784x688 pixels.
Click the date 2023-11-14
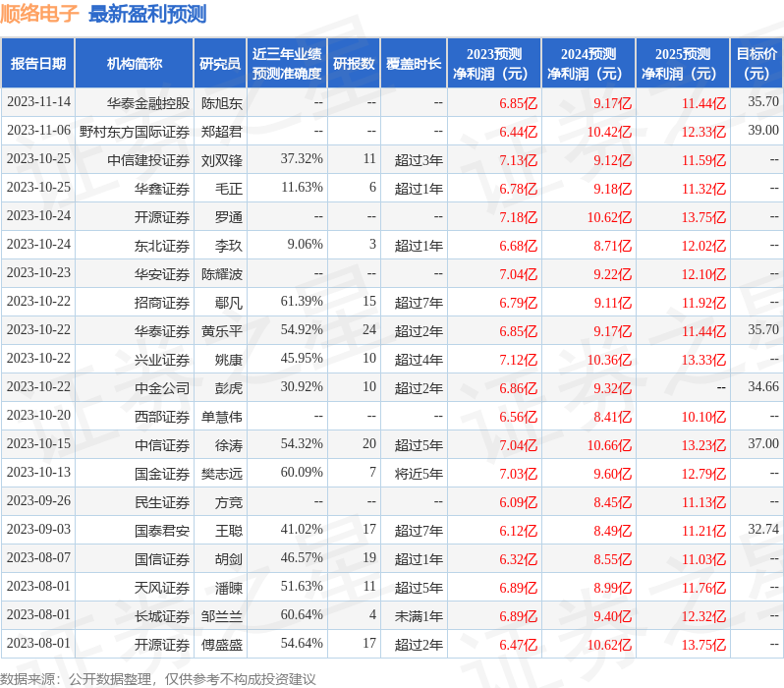(38, 102)
